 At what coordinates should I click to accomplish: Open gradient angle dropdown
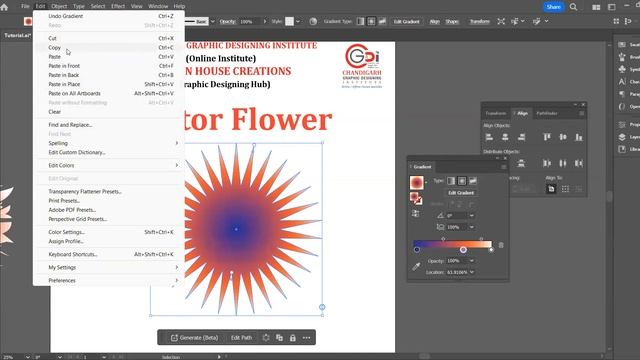pos(472,216)
